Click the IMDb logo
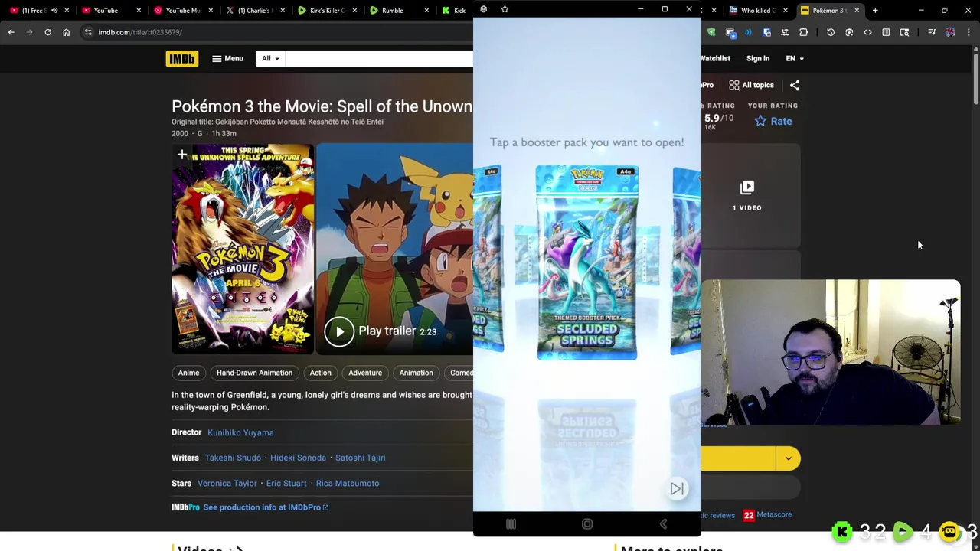This screenshot has width=980, height=551. coord(181,59)
